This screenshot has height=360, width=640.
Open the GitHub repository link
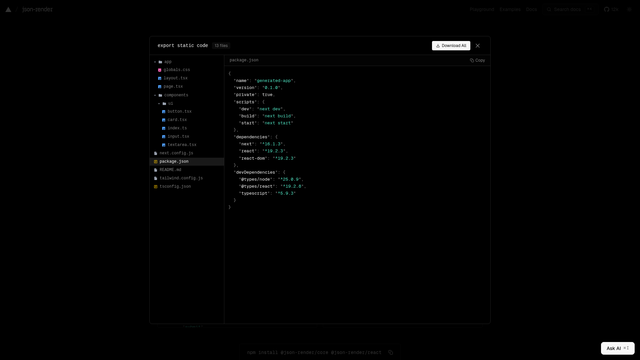[611, 9]
